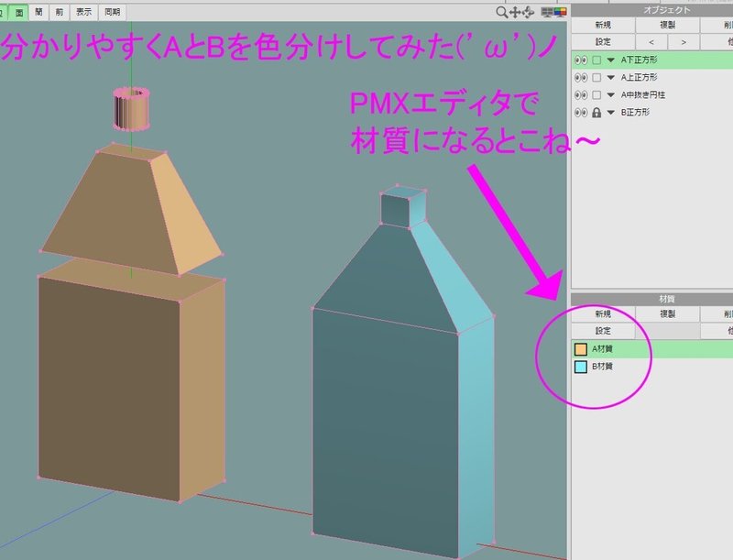Select the A上正方形 object row
733x560 pixels.
click(x=652, y=78)
